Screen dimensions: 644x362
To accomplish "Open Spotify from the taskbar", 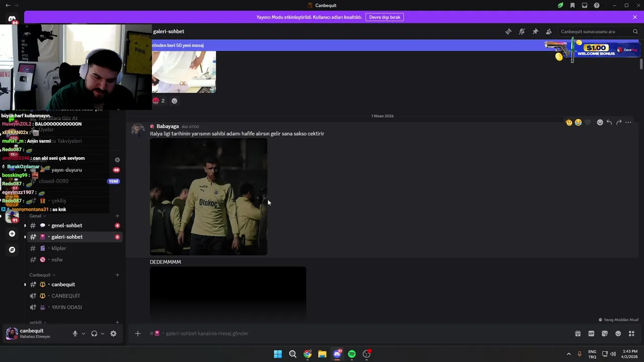I will (x=352, y=354).
